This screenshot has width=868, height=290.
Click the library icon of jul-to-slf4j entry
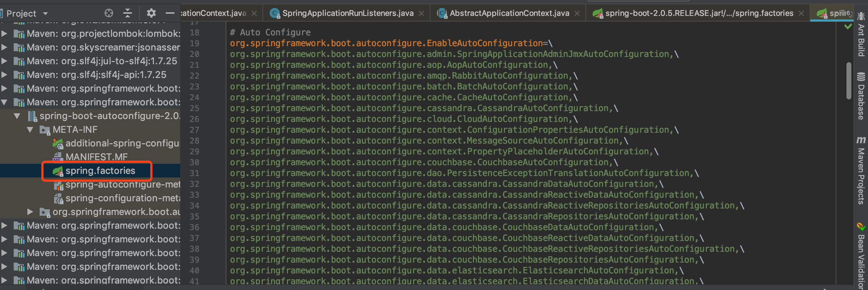pos(19,61)
